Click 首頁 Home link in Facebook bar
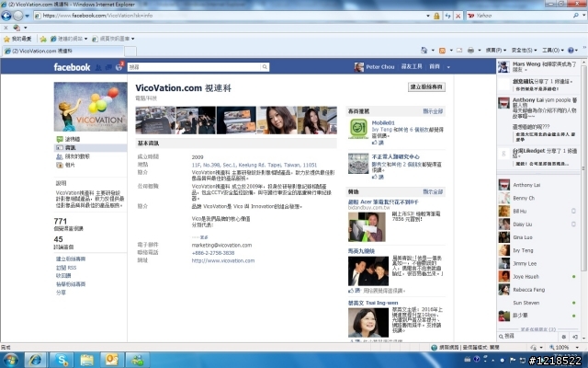588x368 pixels. [435, 66]
